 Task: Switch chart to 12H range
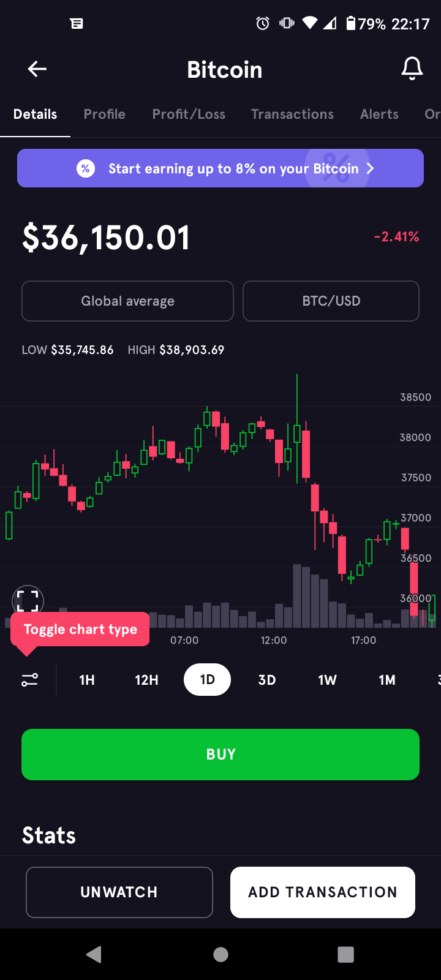tap(146, 680)
